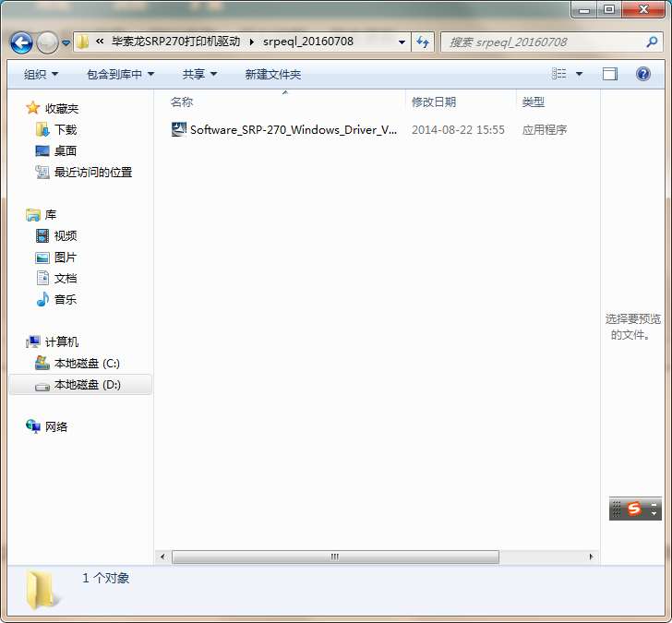Refresh the folder with the refresh icon
Screen dimensions: 672x623
(423, 42)
